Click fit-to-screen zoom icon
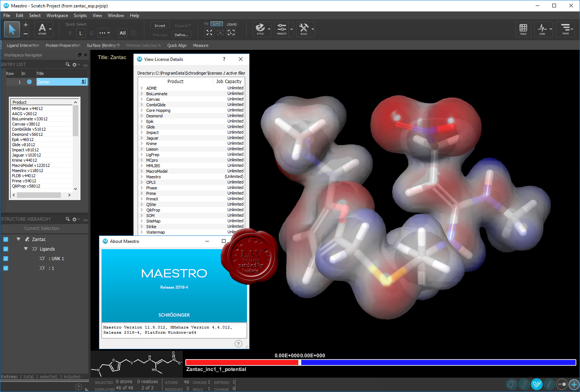 209,32
